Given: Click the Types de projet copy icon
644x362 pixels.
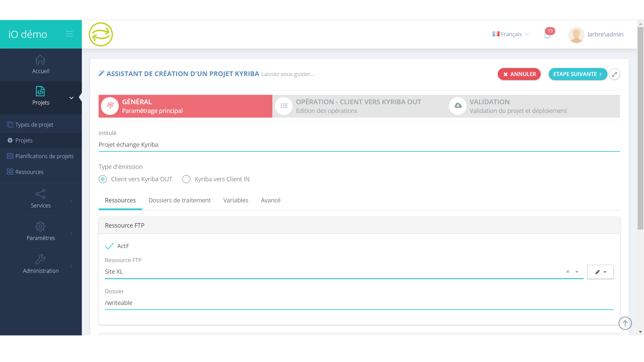Looking at the screenshot, I should tap(10, 125).
